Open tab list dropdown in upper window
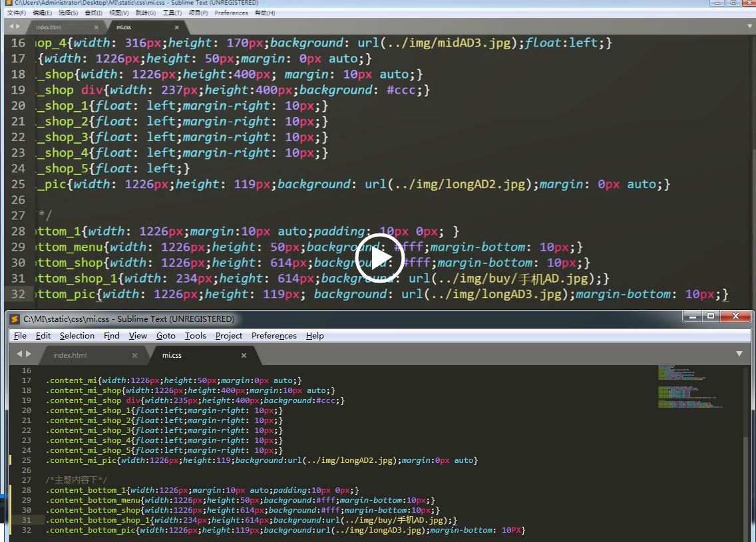756x542 pixels. (x=747, y=27)
